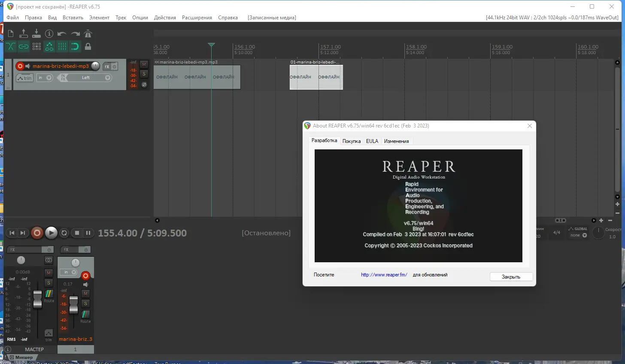Click the Open Project upload-arrow icon

click(x=24, y=33)
